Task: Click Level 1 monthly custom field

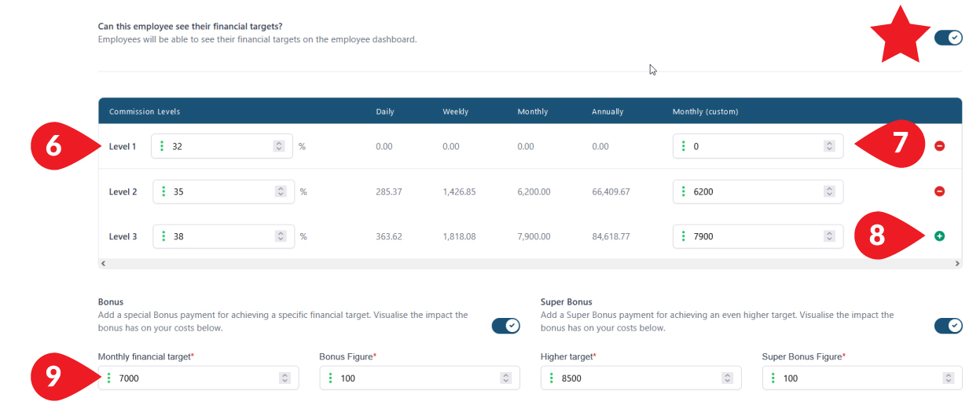Action: (758, 146)
